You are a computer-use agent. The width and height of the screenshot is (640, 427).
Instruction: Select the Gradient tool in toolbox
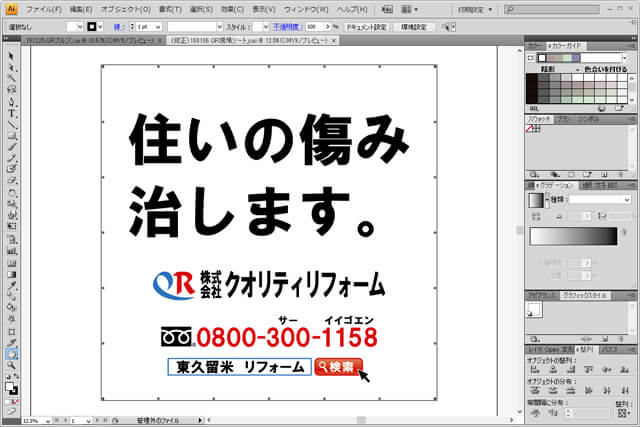pyautogui.click(x=11, y=274)
